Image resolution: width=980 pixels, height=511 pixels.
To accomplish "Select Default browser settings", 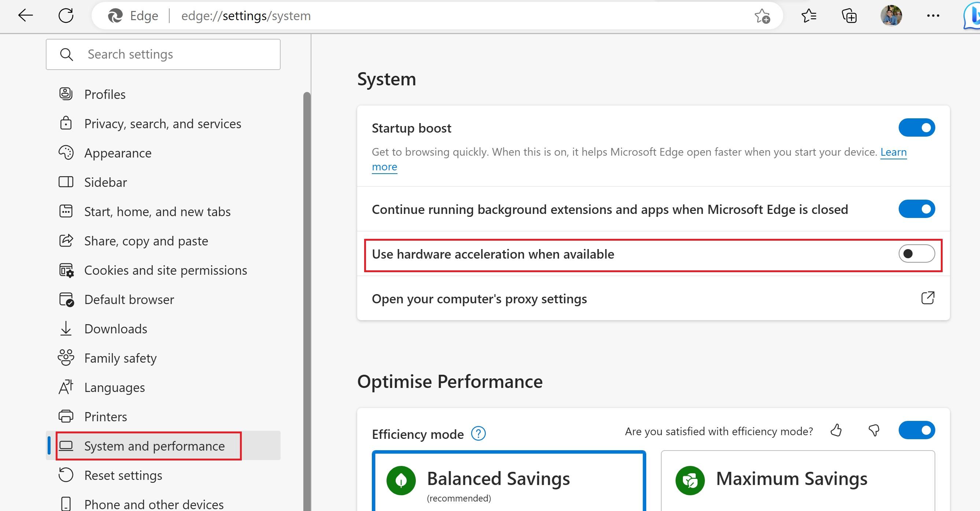I will 163,299.
